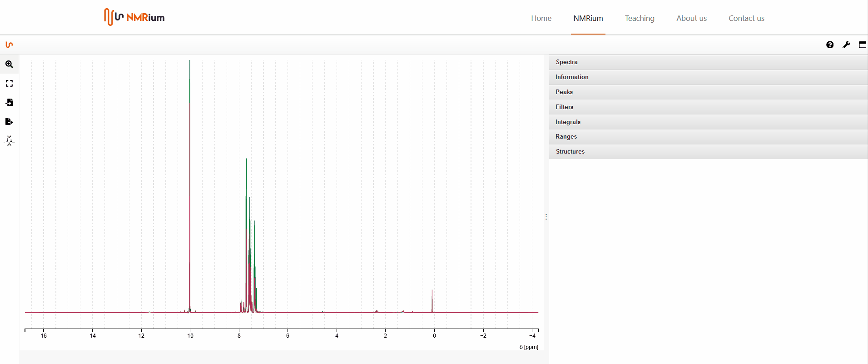The image size is (868, 364).
Task: Expand the Information panel
Action: tap(708, 77)
